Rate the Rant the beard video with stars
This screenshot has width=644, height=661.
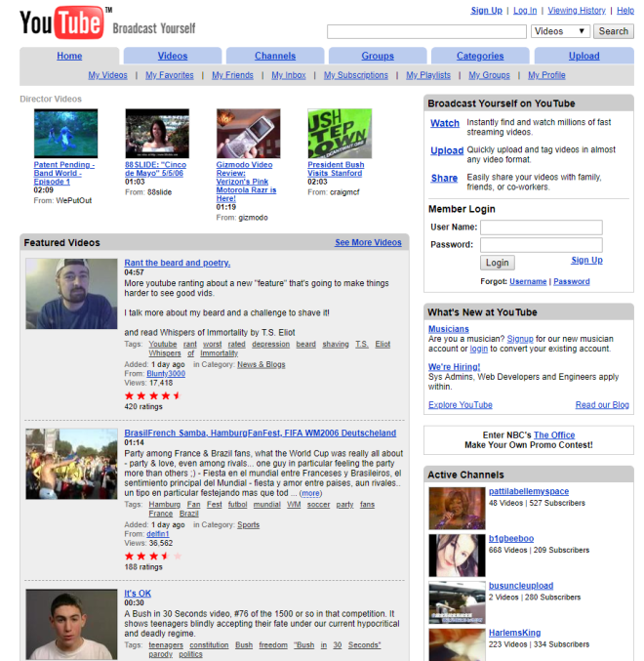click(x=152, y=395)
